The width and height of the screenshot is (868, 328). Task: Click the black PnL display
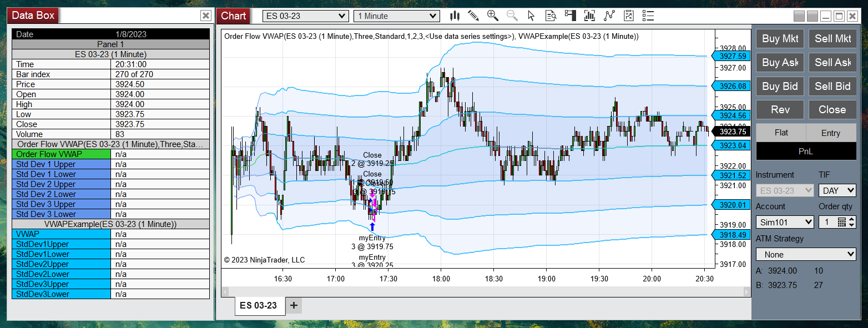tap(806, 151)
